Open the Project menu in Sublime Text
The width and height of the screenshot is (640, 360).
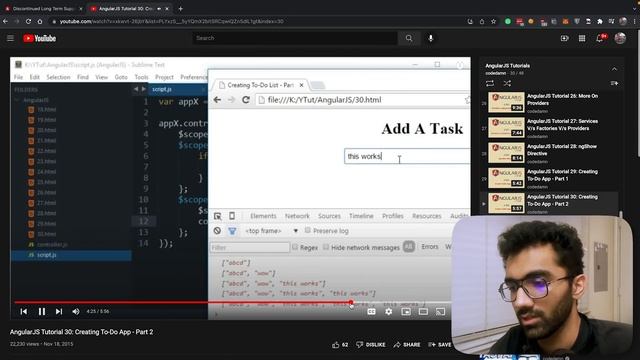[x=164, y=77]
